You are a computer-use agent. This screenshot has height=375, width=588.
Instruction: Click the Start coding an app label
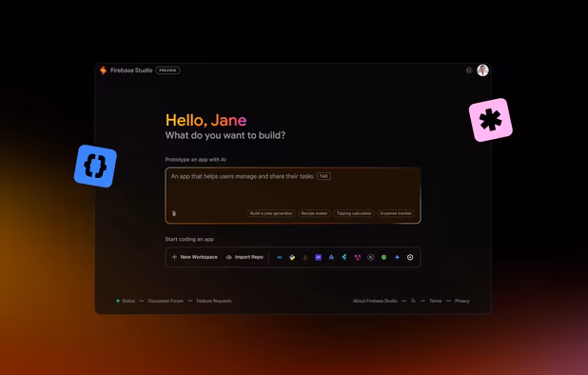click(x=189, y=239)
